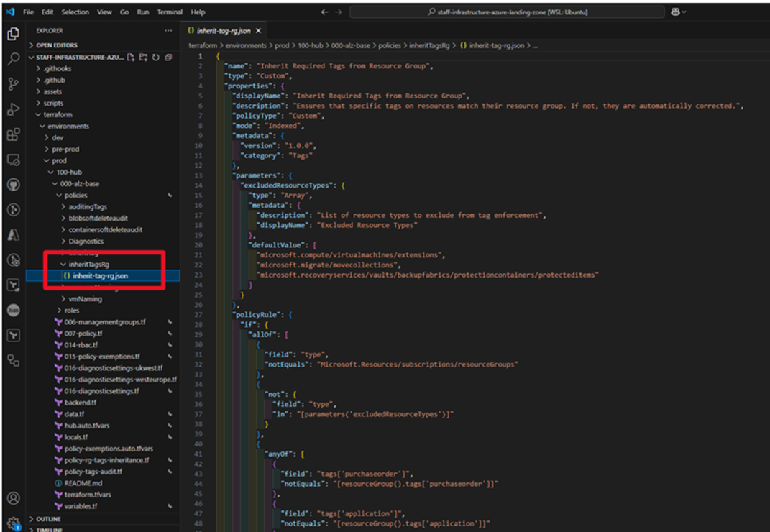The width and height of the screenshot is (770, 532).
Task: Open the Remote Explorer view
Action: click(13, 160)
